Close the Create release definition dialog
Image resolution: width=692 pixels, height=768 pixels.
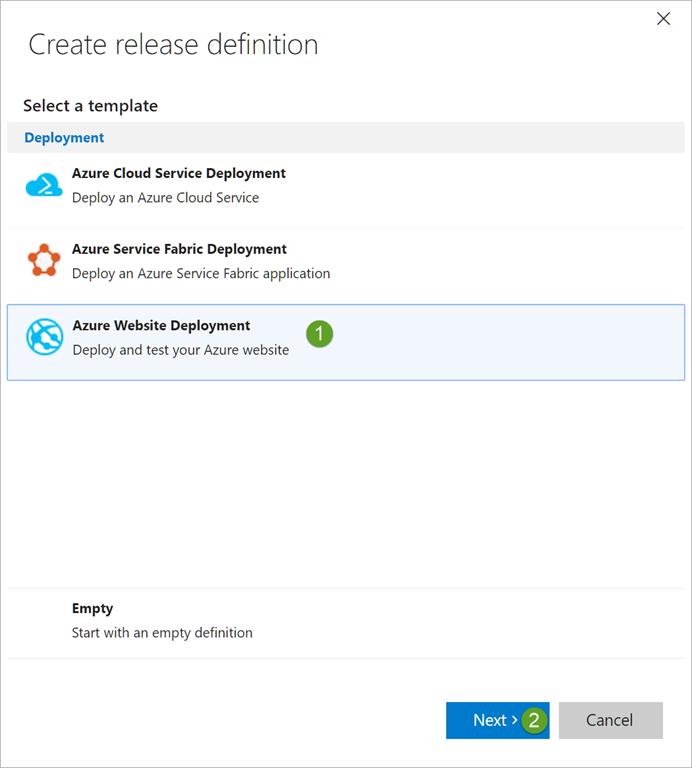click(x=663, y=19)
